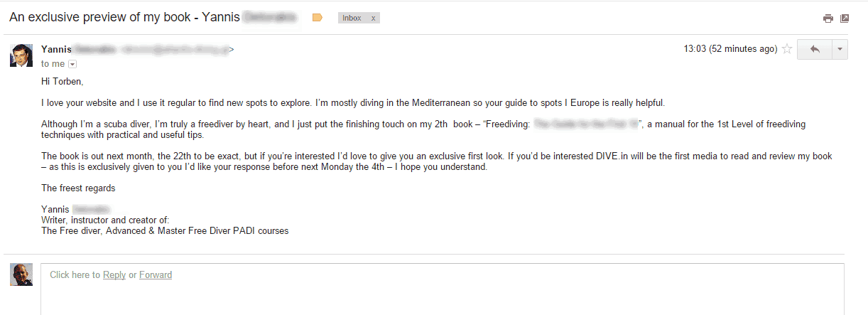The image size is (868, 315).
Task: Click your own avatar beside reply box
Action: [x=21, y=274]
